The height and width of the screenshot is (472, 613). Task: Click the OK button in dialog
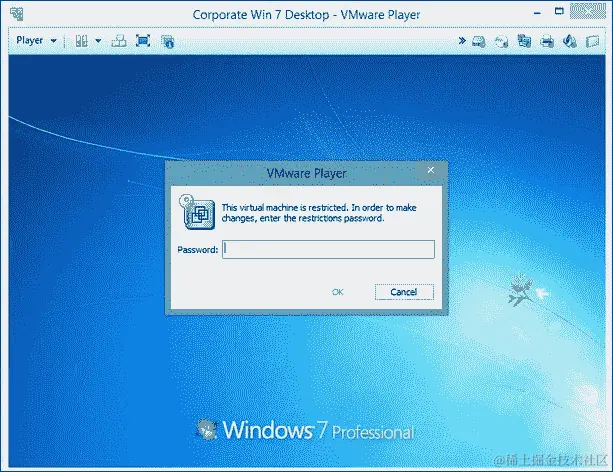click(x=337, y=292)
